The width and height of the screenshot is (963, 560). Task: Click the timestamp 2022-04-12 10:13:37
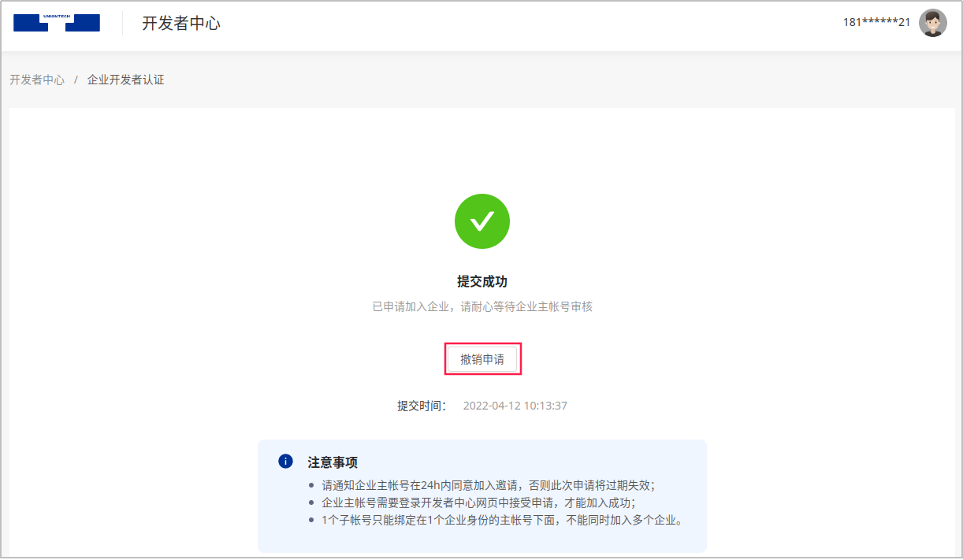point(515,406)
